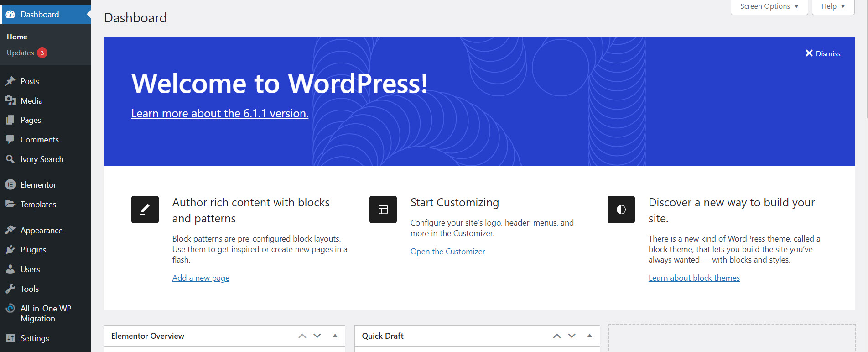The image size is (868, 352).
Task: Click the Open the Customizer link
Action: click(x=447, y=252)
